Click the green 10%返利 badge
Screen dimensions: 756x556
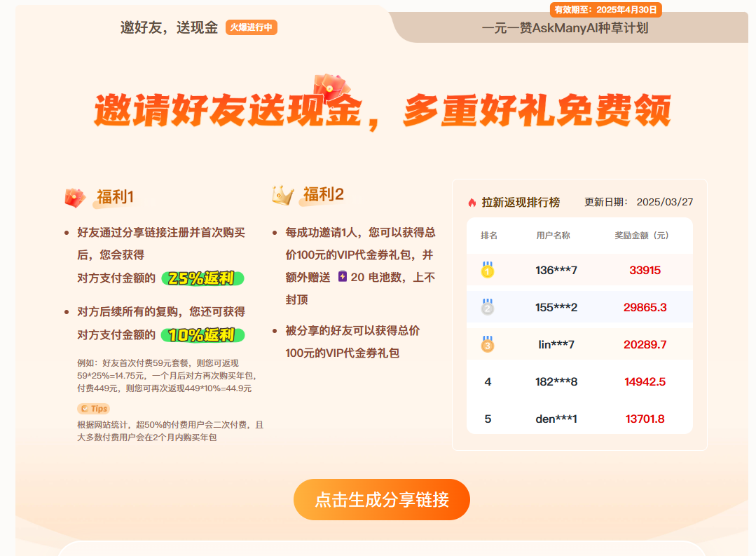coord(202,335)
